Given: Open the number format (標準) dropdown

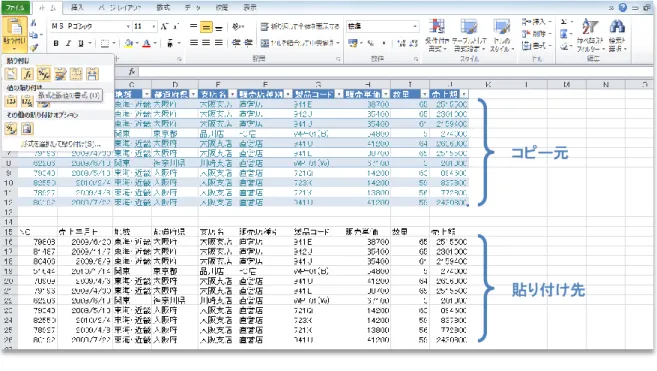Looking at the screenshot, I should coord(415,26).
